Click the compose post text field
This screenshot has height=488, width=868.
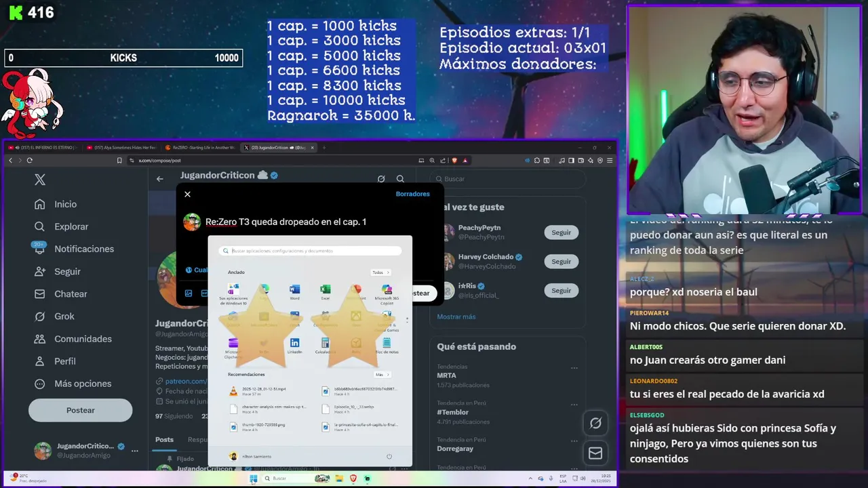tap(285, 222)
